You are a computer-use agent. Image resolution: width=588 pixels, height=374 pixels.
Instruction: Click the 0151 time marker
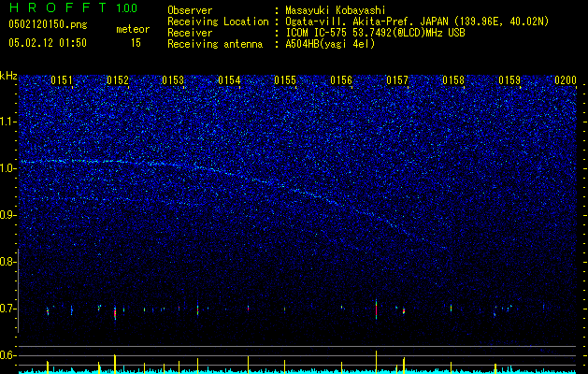[62, 80]
